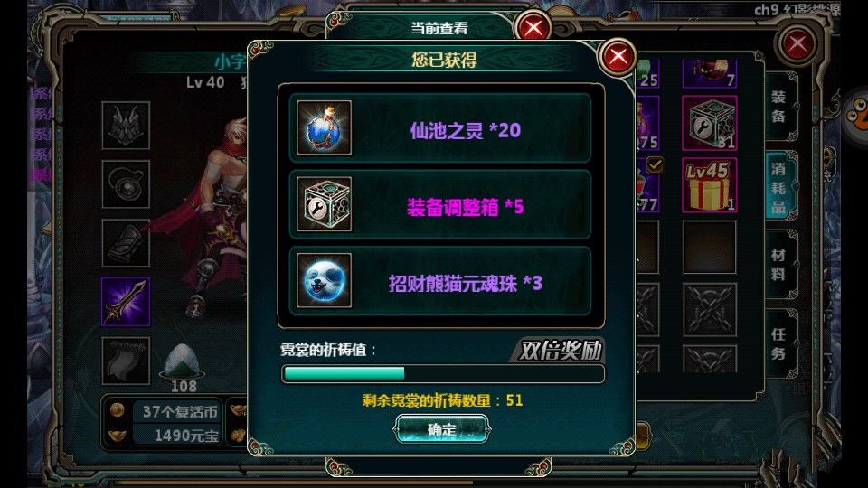The image size is (868, 488).
Task: Toggle the yellow checkmark on inventory item
Action: point(655,164)
